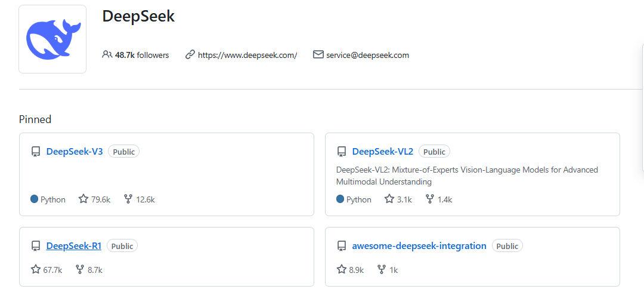The height and width of the screenshot is (295, 644).
Task: Open the DeepSeek-VL2 repository
Action: (x=383, y=152)
